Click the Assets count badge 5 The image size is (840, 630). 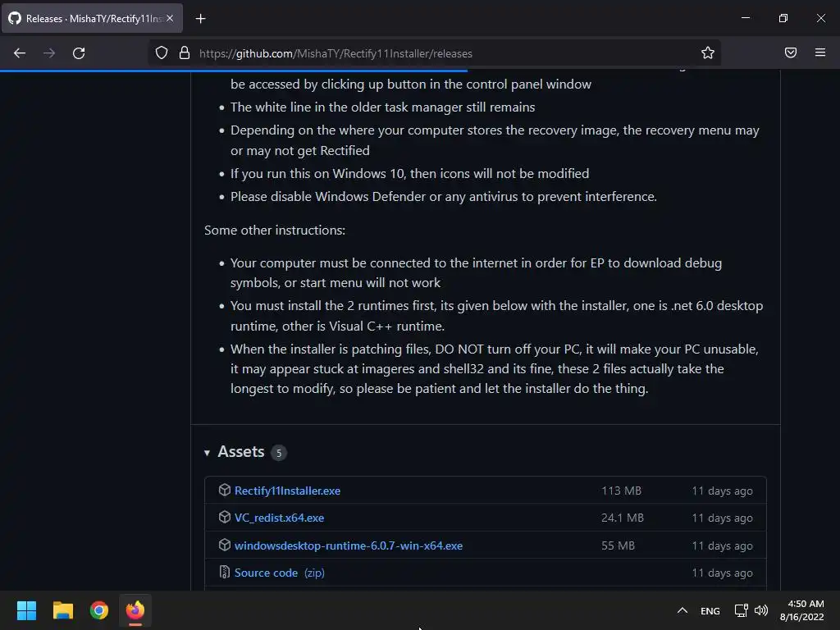279,453
